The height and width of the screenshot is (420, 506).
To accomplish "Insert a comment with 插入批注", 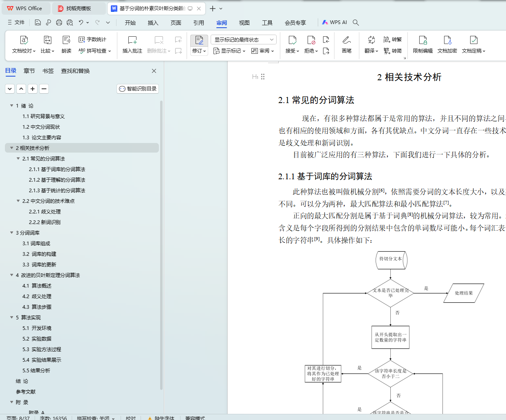I will (132, 45).
